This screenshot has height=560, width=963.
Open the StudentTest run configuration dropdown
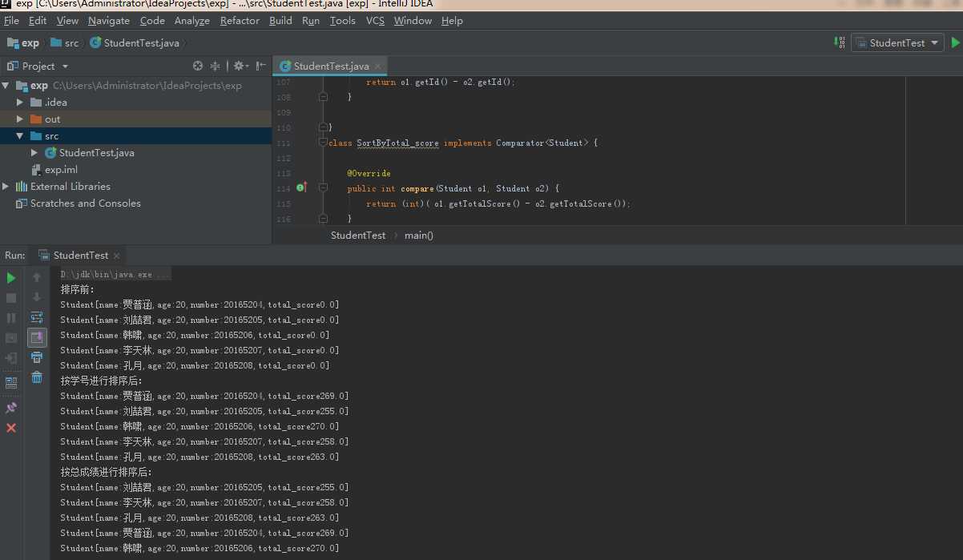tap(897, 43)
